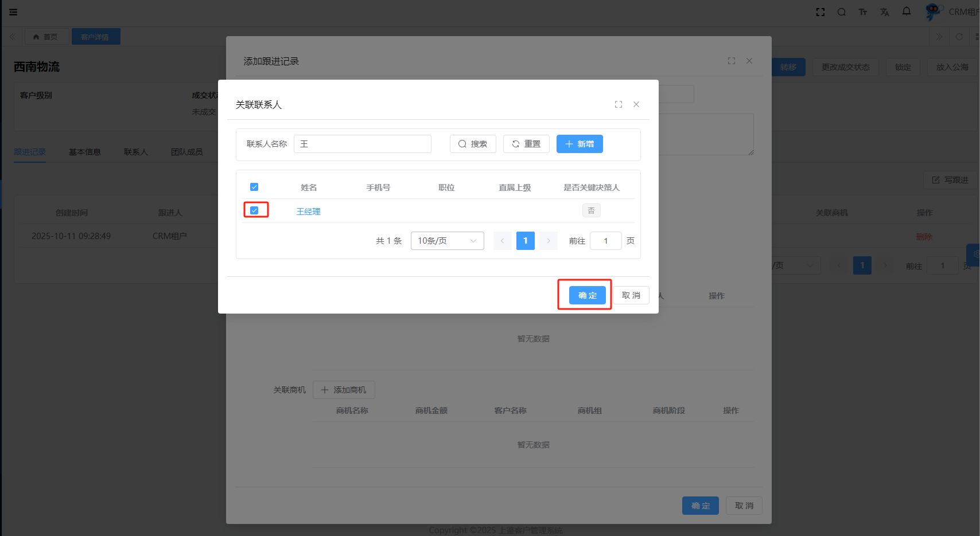This screenshot has width=980, height=536.
Task: Click the 新增 button
Action: pos(580,144)
